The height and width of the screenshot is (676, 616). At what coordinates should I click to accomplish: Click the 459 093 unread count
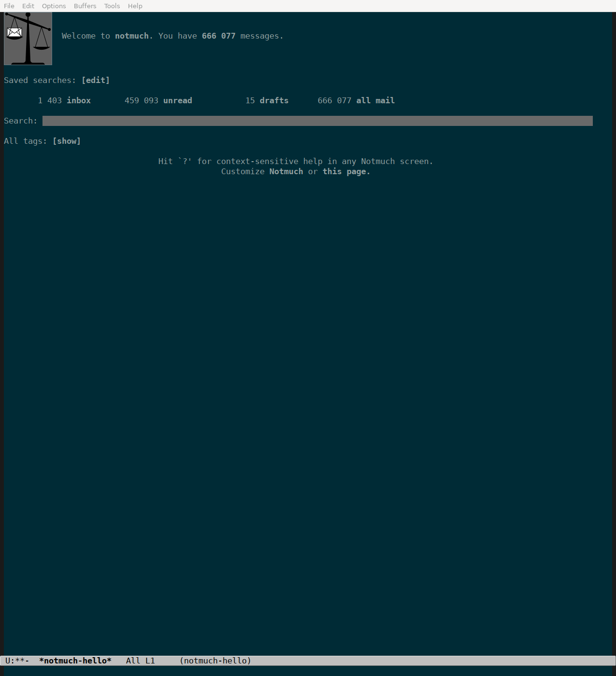pos(141,100)
